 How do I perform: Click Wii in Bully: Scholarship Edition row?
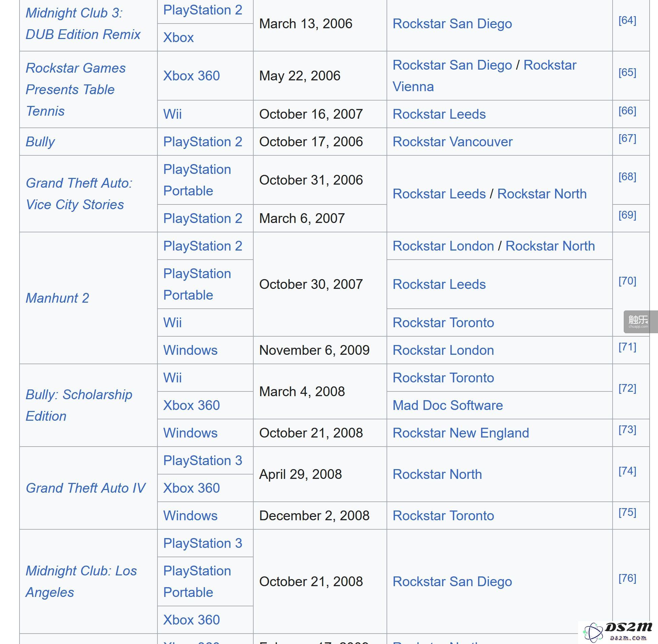pyautogui.click(x=172, y=378)
